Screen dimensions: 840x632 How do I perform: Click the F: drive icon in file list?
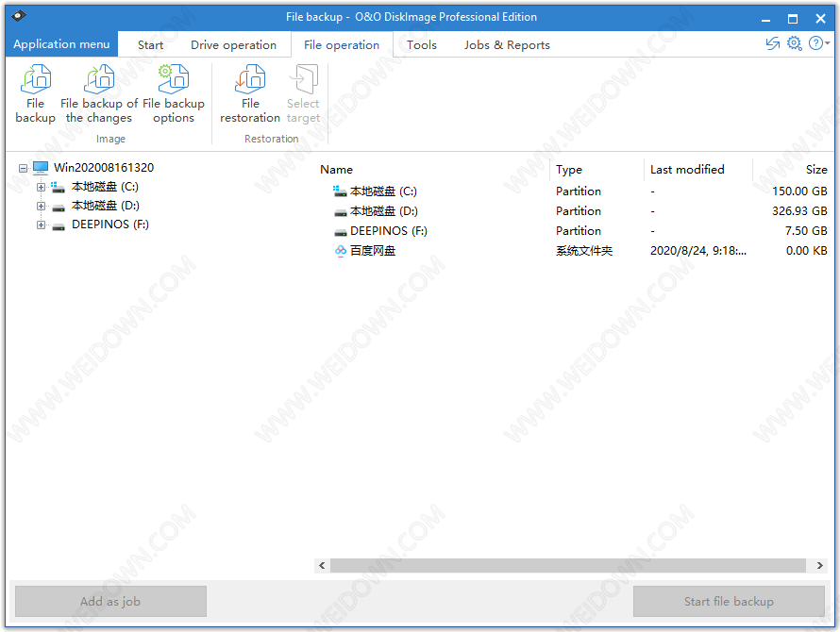point(340,232)
